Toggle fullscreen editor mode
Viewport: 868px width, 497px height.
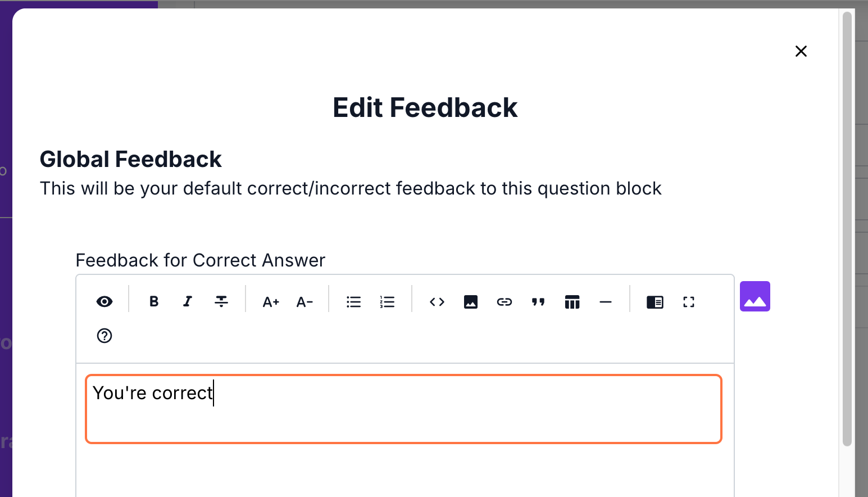(x=689, y=302)
